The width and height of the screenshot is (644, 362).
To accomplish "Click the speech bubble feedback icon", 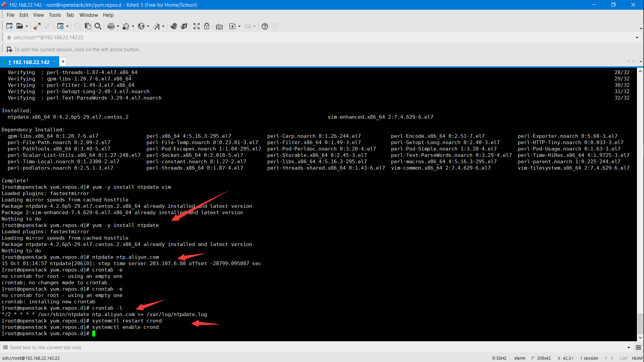I will point(275,26).
